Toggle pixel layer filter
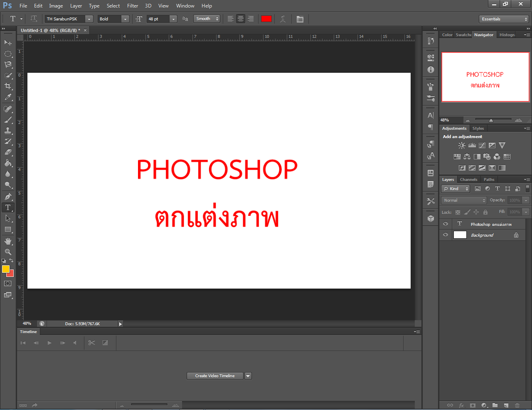The width and height of the screenshot is (532, 410). [x=478, y=189]
